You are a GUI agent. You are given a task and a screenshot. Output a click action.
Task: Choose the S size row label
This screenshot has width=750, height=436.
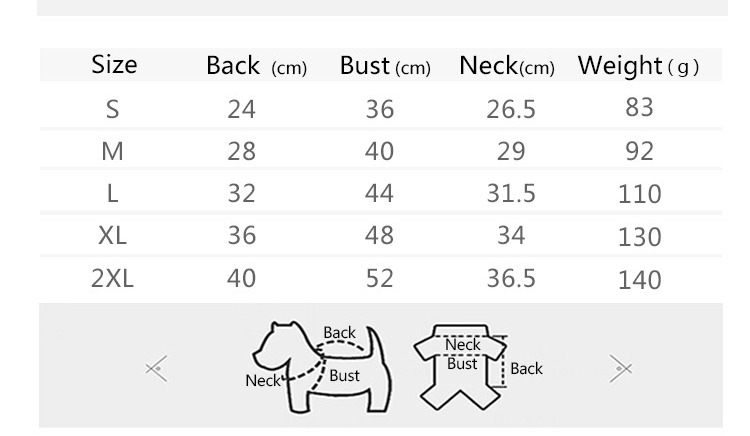click(113, 108)
